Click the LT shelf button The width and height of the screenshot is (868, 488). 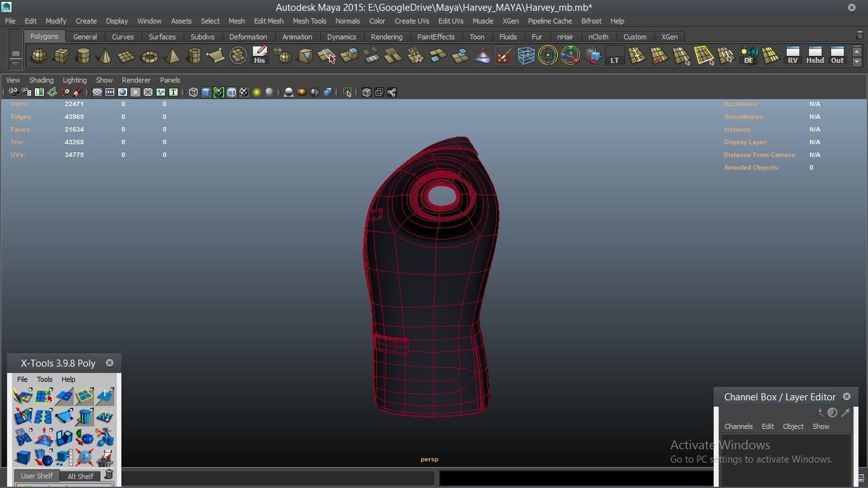point(614,56)
